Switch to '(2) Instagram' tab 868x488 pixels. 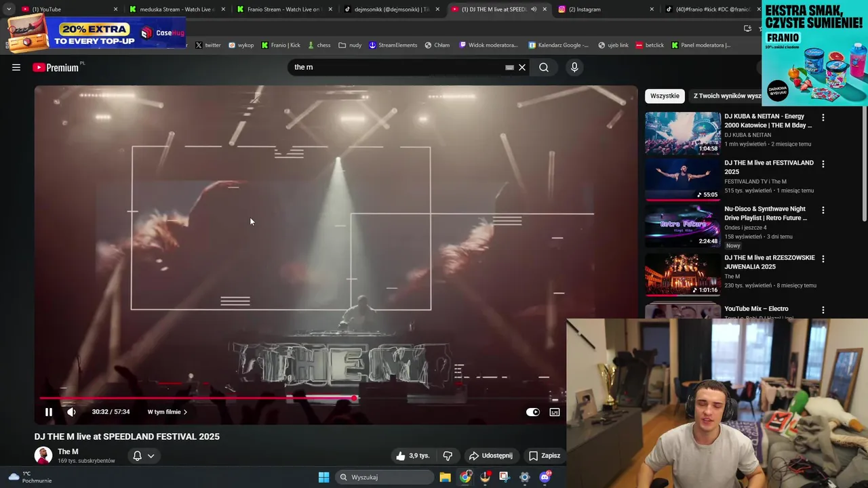click(607, 9)
